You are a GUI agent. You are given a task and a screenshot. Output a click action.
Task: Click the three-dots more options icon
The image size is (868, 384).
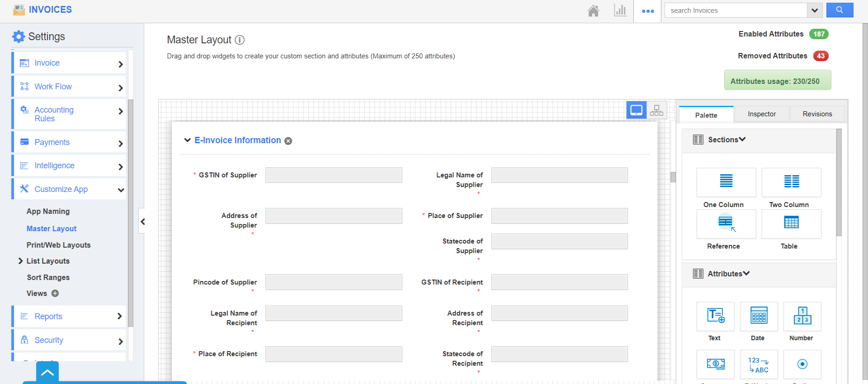647,11
